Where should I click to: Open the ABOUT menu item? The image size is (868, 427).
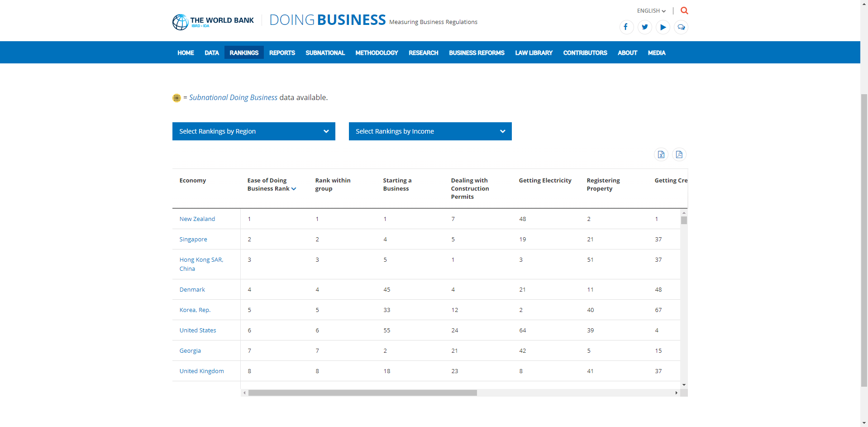627,53
